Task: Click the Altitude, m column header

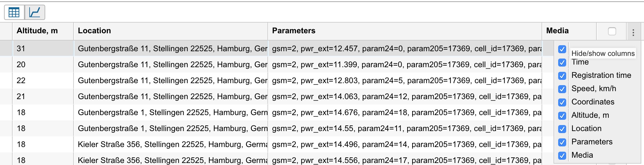Action: pos(37,31)
